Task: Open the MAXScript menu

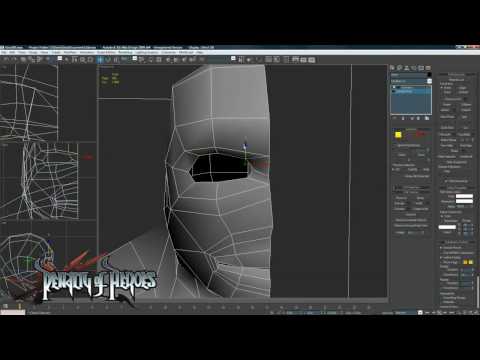Action: 186,53
